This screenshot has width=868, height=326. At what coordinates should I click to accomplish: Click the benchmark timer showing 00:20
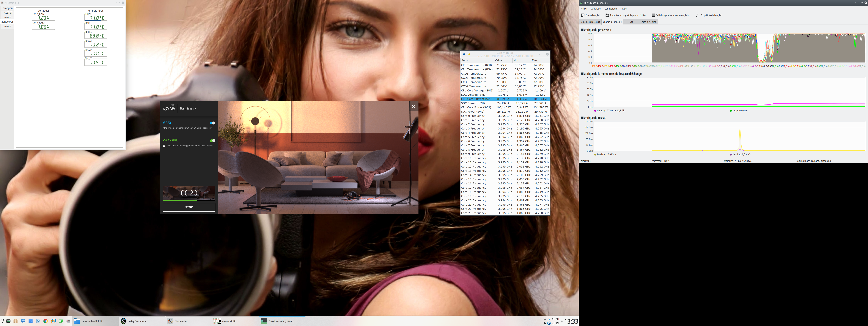click(x=189, y=193)
